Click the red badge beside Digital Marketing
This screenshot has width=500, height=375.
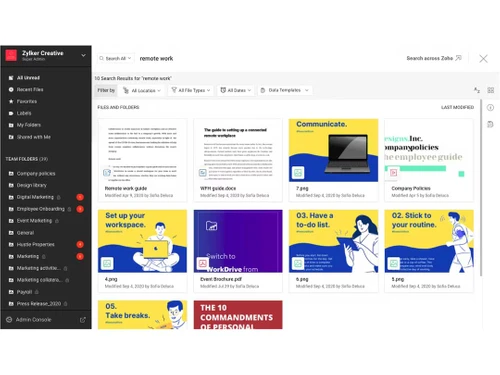tap(80, 197)
